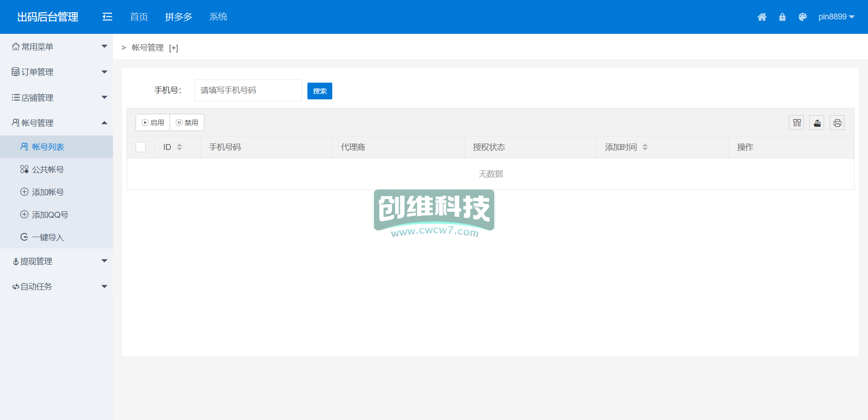868x420 pixels.
Task: Open the color theme palette icon
Action: (x=802, y=17)
